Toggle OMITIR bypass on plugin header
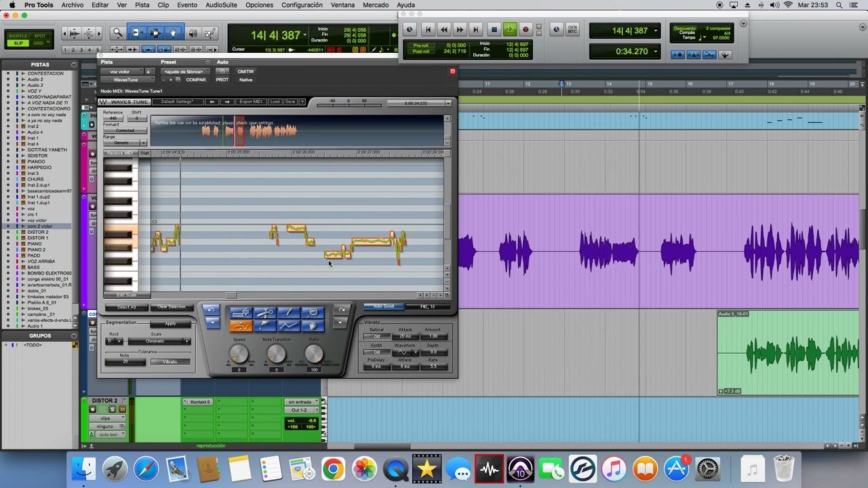This screenshot has width=868, height=488. click(246, 72)
